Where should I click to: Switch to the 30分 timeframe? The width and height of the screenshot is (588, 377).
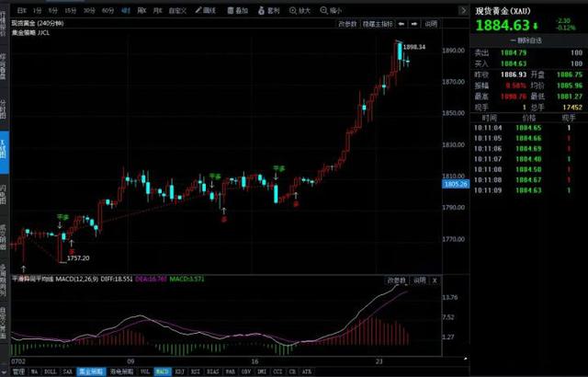[89, 11]
